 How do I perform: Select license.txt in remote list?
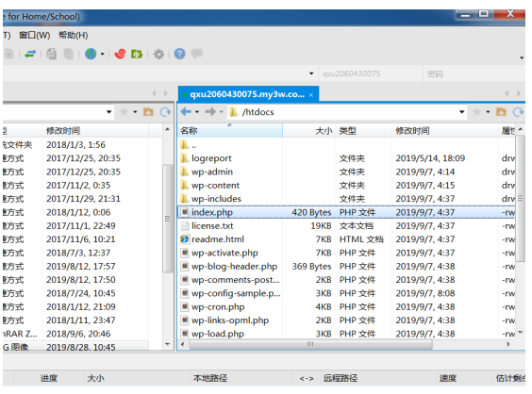(346, 226)
